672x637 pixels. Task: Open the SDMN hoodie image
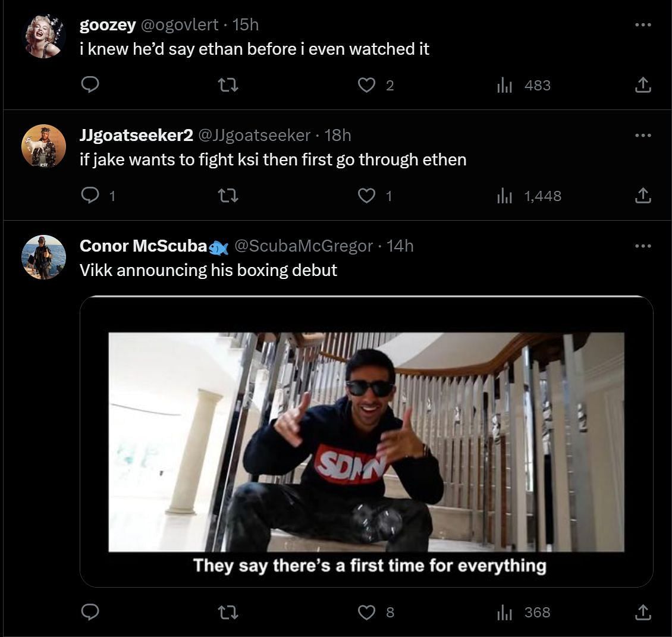click(366, 441)
